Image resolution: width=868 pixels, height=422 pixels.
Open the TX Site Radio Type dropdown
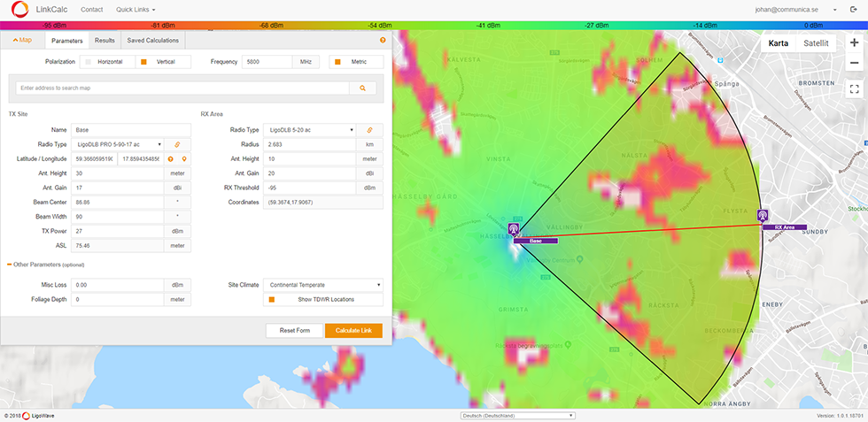point(118,144)
